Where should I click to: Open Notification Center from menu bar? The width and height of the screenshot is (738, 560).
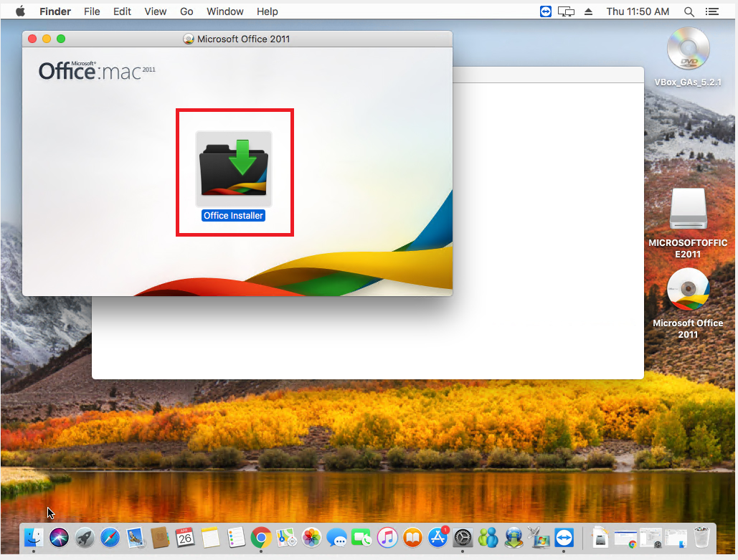(712, 11)
